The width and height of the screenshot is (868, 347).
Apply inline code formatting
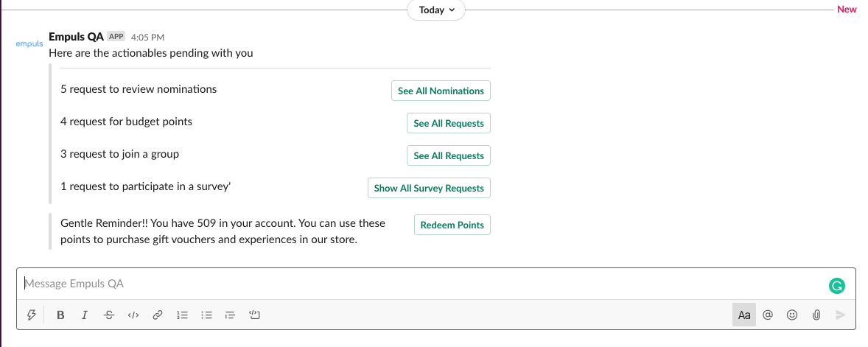click(x=133, y=315)
